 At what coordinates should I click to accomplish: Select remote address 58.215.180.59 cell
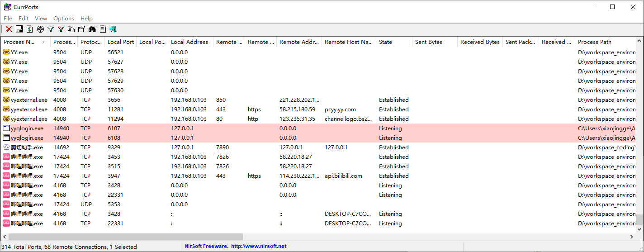(x=297, y=109)
